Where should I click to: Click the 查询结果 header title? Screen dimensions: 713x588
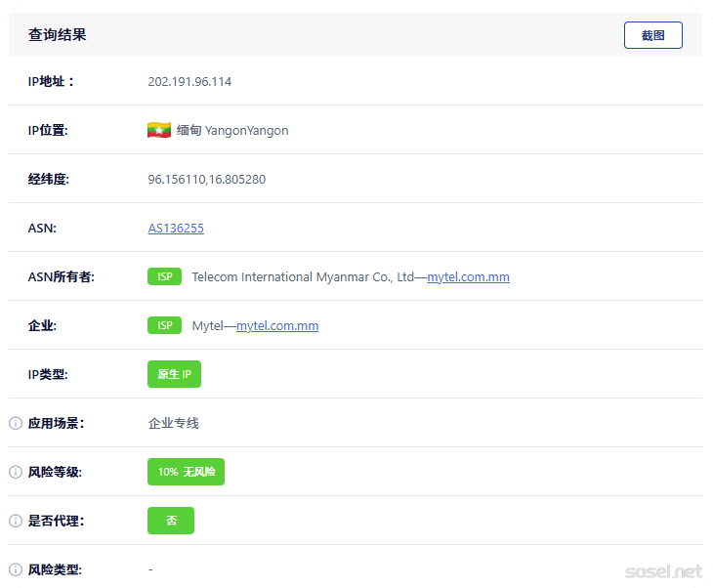click(x=57, y=35)
